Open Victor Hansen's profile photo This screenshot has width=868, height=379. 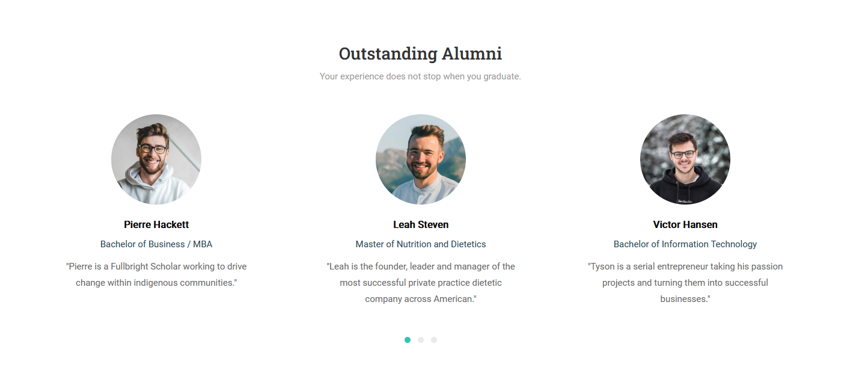point(685,159)
